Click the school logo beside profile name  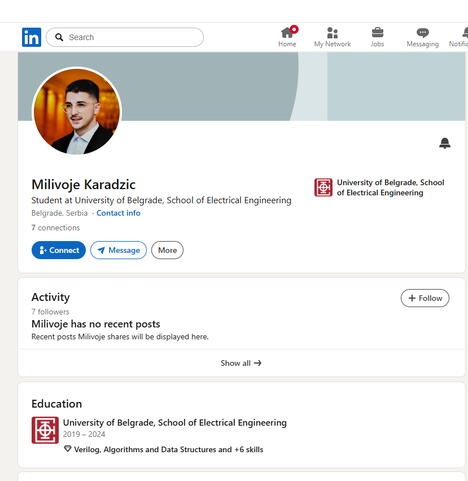[x=323, y=187]
